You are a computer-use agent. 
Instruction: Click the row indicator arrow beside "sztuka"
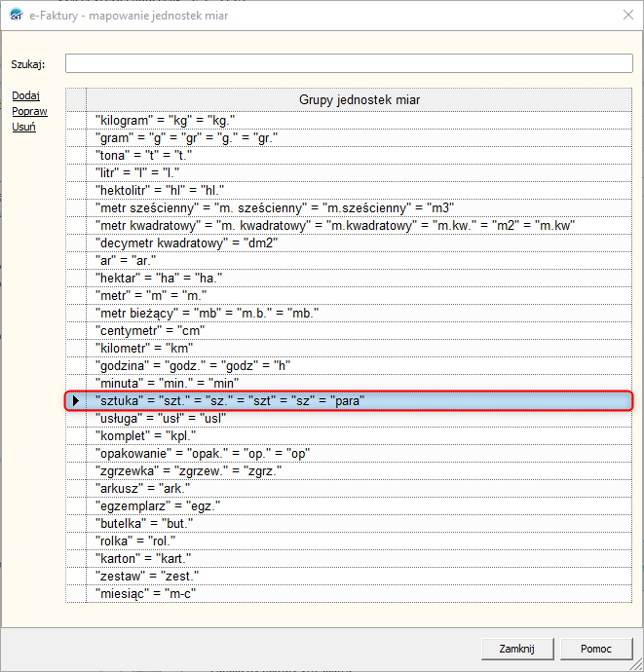click(76, 400)
